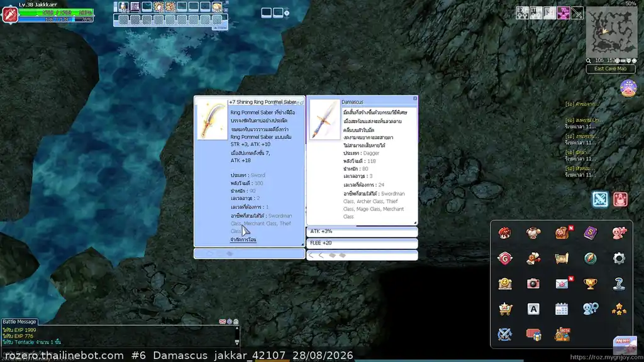The width and height of the screenshot is (644, 362).
Task: Open the gold trophy achievements icon
Action: click(590, 283)
